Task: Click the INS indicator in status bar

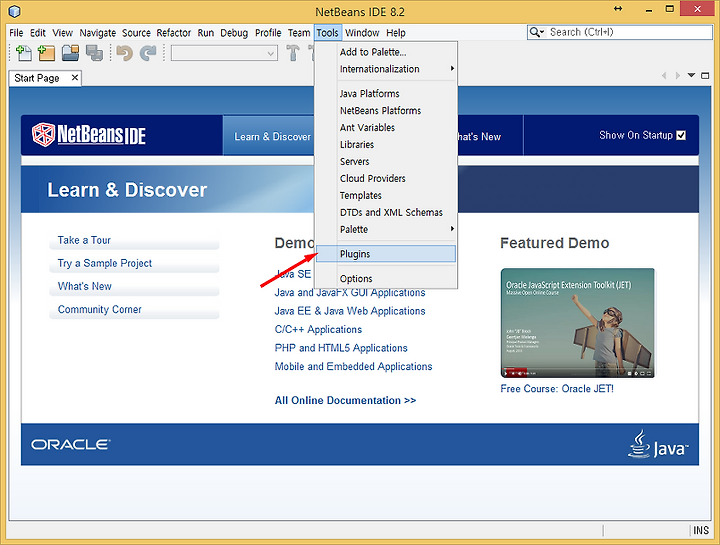Action: pyautogui.click(x=701, y=530)
